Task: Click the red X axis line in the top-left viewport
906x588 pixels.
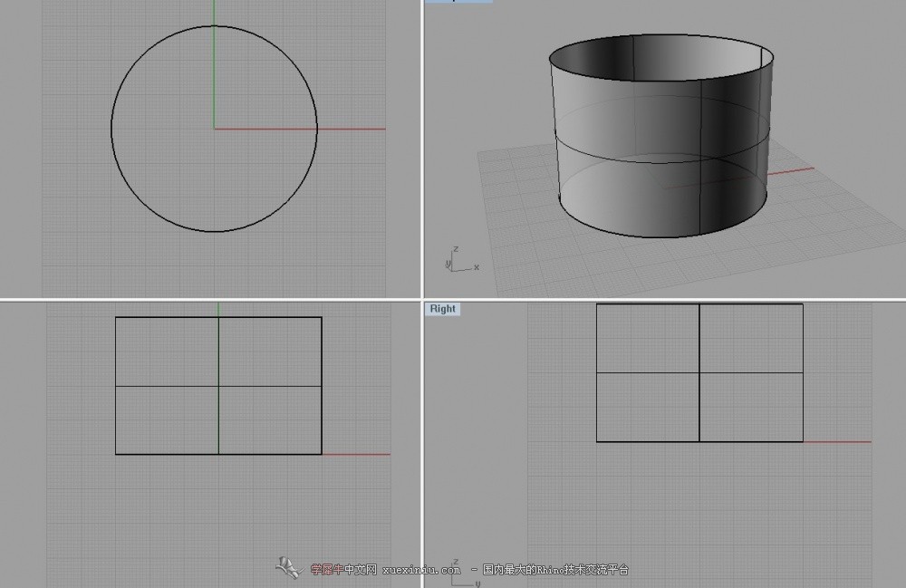Action: 353,129
